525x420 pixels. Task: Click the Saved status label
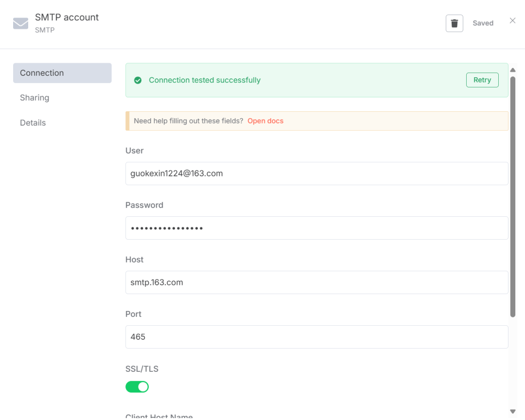coord(483,23)
